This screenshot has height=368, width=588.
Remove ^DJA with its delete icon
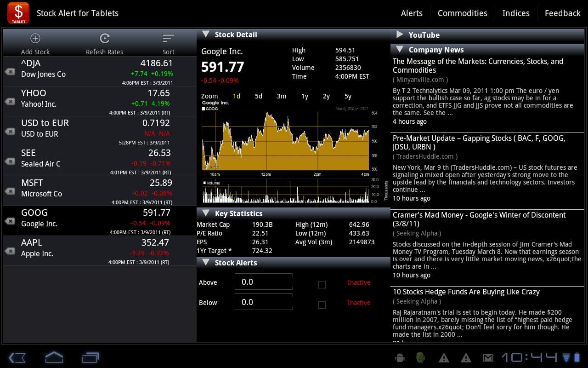10,72
